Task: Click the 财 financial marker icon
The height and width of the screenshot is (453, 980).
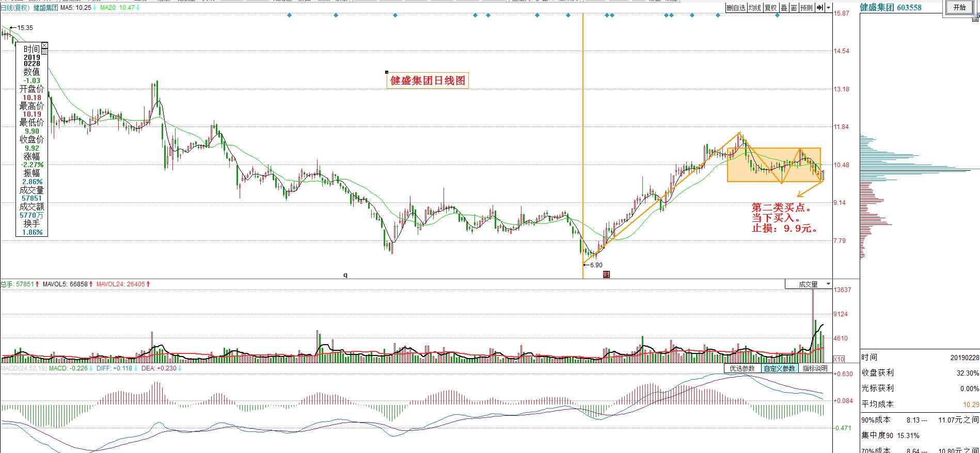Action: pyautogui.click(x=607, y=274)
